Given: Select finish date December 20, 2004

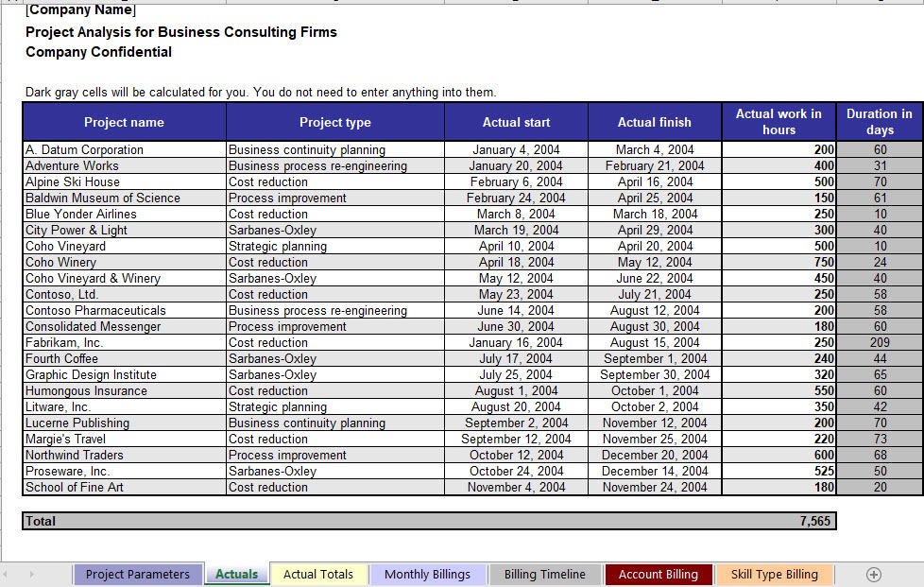Looking at the screenshot, I should tap(655, 455).
